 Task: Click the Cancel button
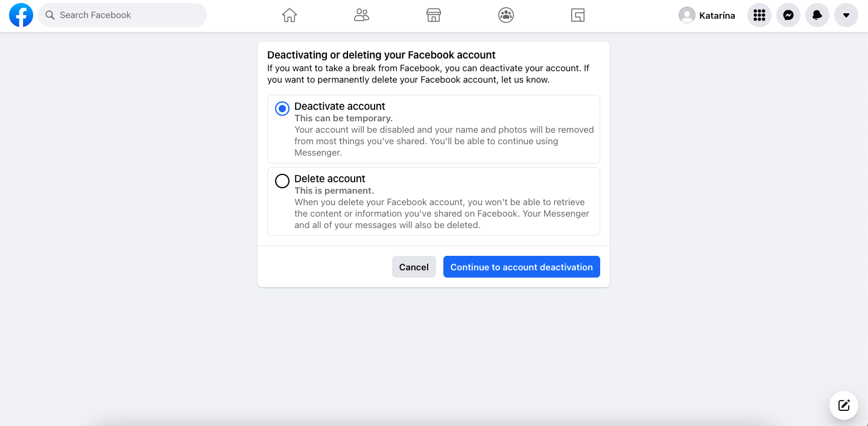(414, 267)
